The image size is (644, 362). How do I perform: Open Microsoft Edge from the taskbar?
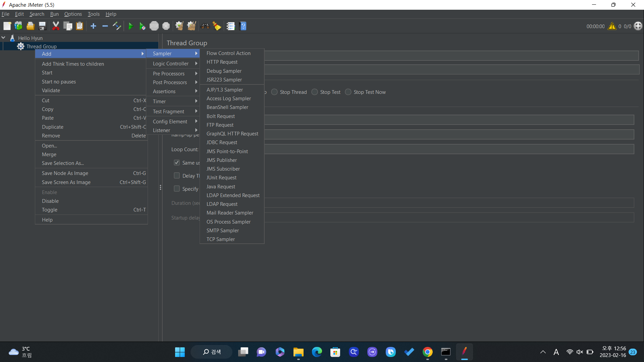[317, 352]
